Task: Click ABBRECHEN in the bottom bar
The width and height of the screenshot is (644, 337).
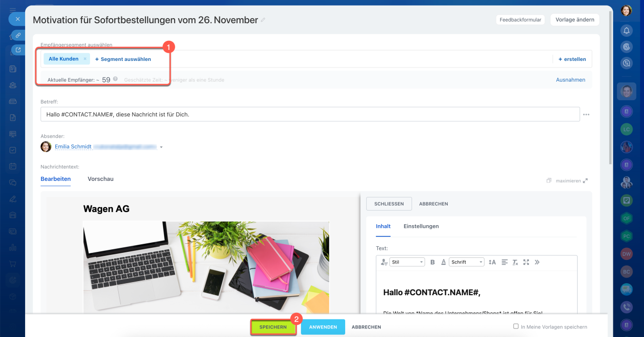Action: coord(366,327)
